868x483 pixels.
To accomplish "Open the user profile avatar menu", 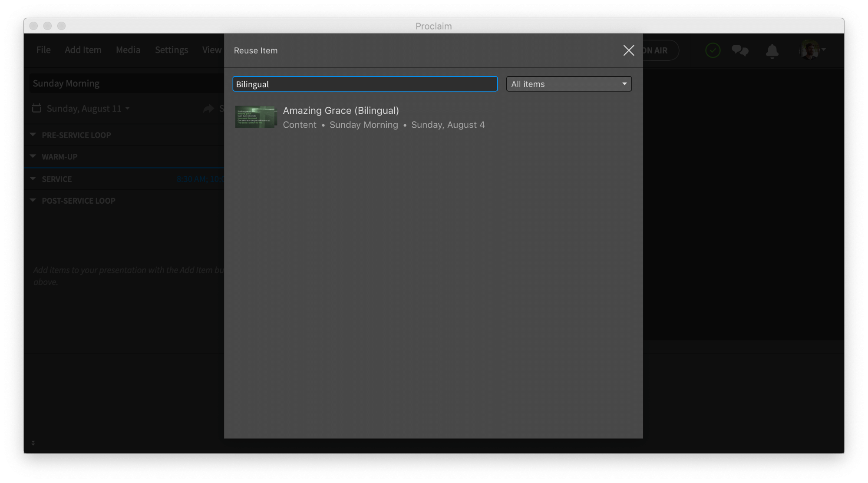I will [x=812, y=50].
